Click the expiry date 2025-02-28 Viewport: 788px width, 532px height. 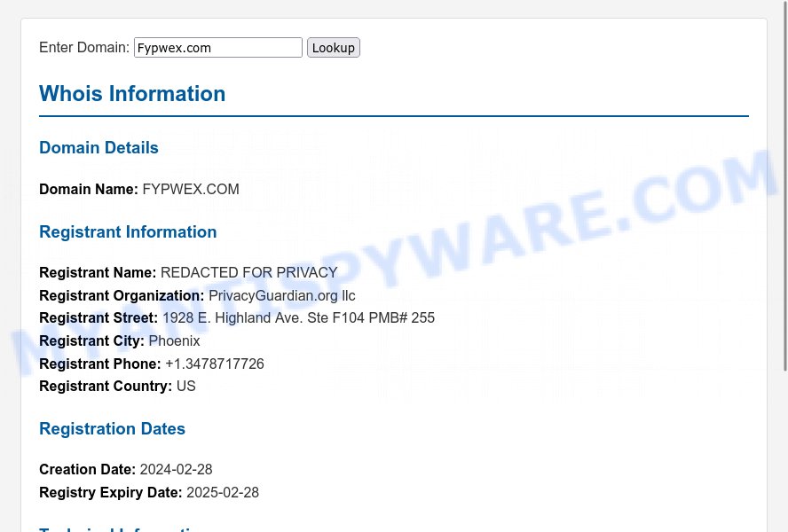[223, 493]
